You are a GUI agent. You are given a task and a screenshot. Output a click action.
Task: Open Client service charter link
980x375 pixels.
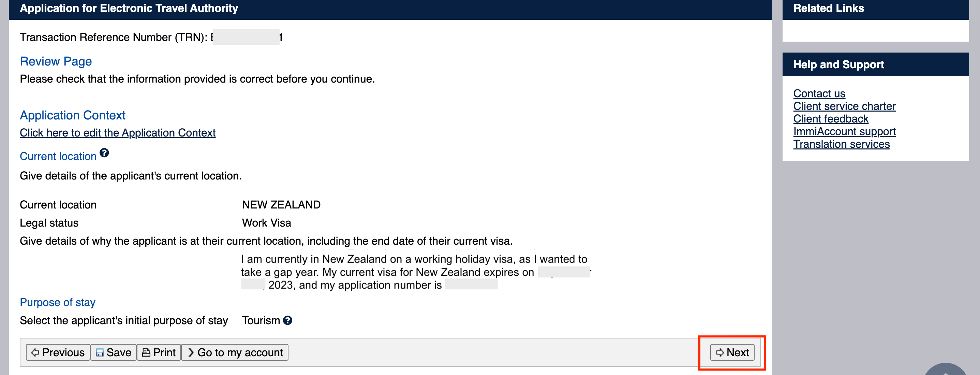point(844,106)
